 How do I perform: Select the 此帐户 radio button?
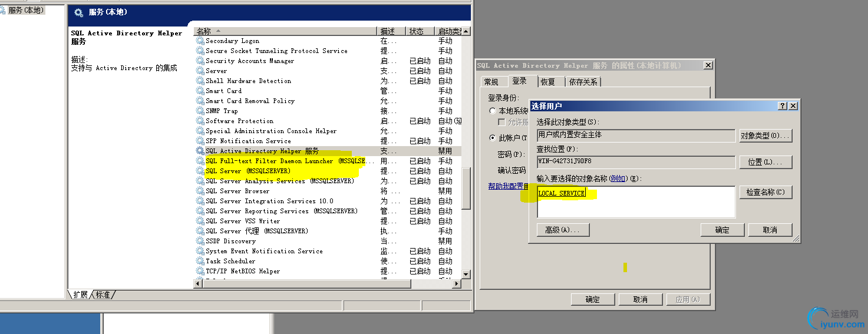click(493, 138)
